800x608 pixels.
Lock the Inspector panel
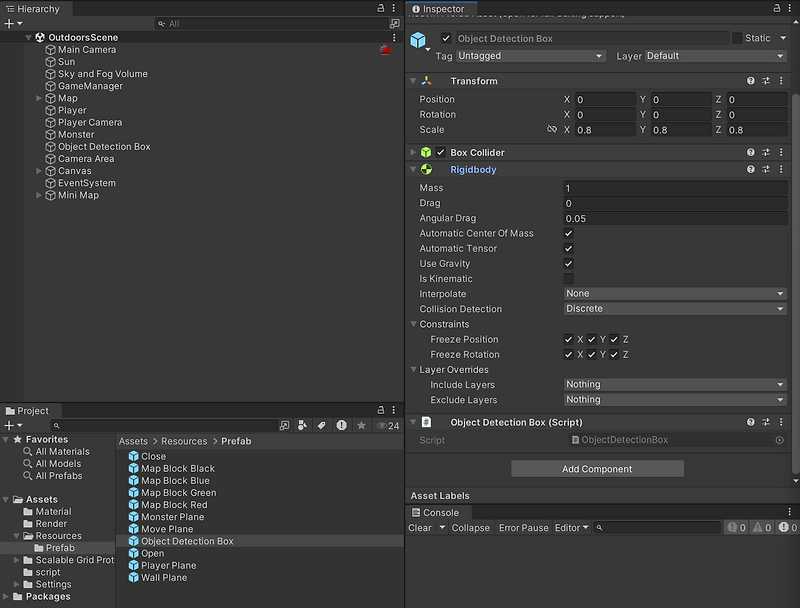coord(777,8)
